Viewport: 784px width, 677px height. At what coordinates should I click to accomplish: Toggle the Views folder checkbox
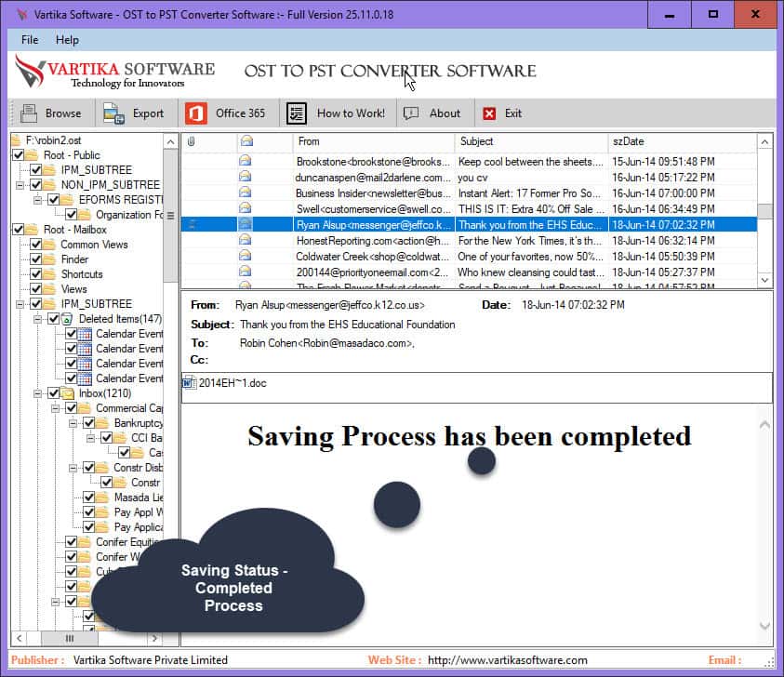coord(36,289)
